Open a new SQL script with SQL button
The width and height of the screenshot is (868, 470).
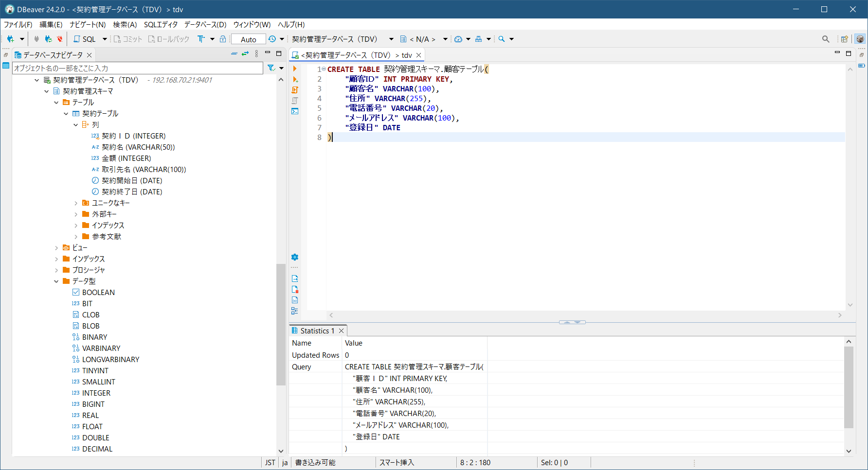pyautogui.click(x=85, y=39)
